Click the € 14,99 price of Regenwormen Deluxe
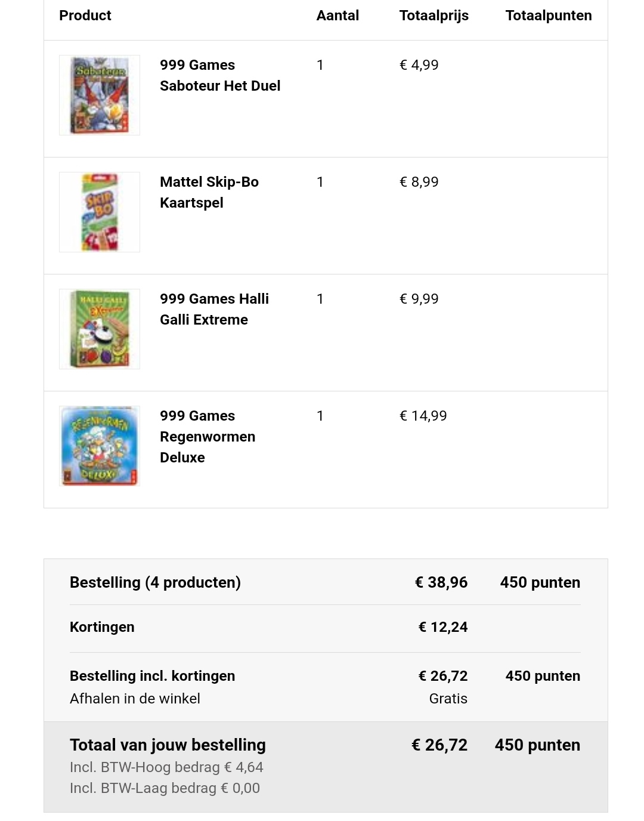Screen dimensions: 644x821 [x=423, y=416]
